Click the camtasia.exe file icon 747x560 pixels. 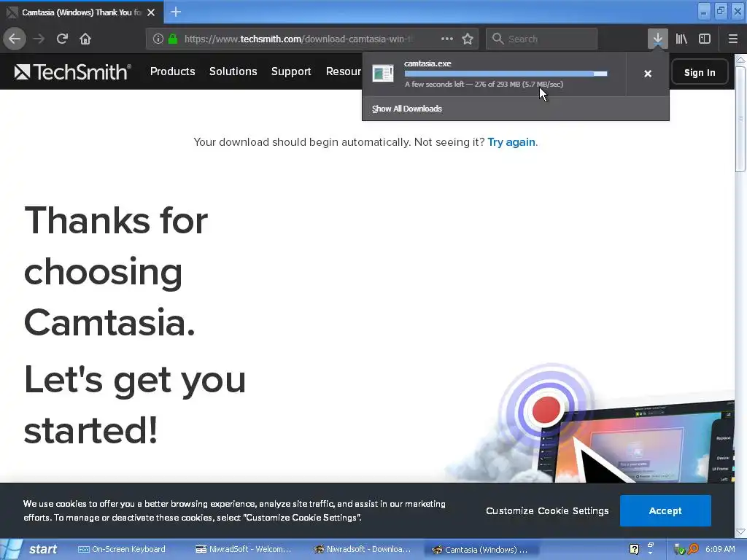[382, 74]
